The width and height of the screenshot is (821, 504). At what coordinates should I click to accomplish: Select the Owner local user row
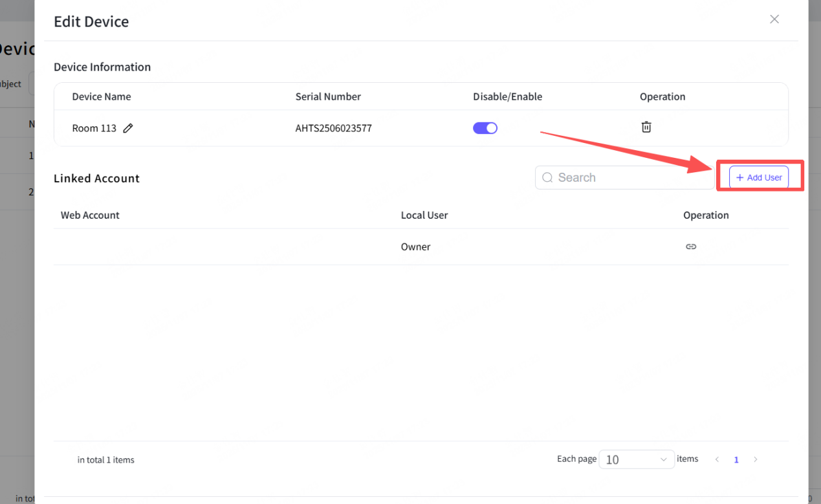[415, 247]
